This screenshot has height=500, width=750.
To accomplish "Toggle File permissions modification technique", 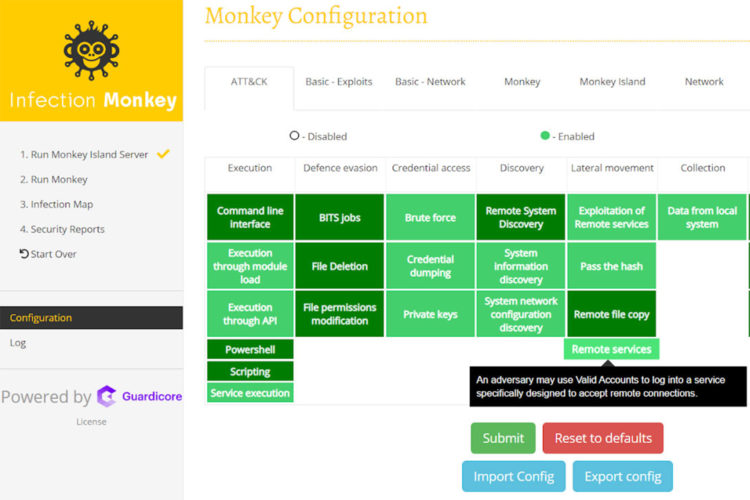I will click(x=340, y=314).
